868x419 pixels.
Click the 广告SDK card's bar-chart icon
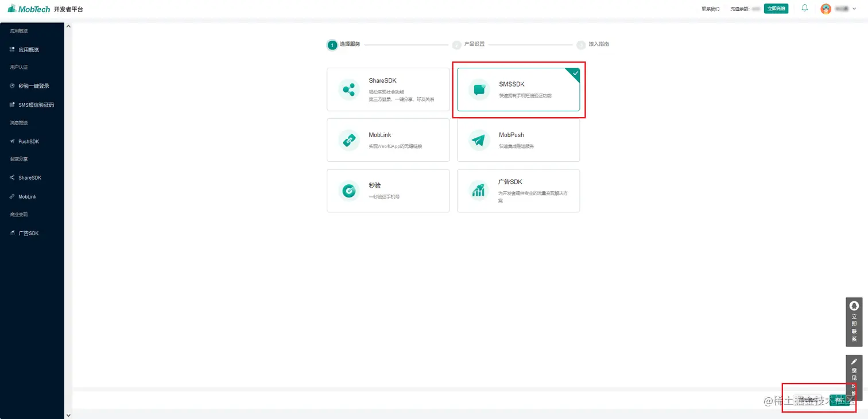tap(479, 191)
